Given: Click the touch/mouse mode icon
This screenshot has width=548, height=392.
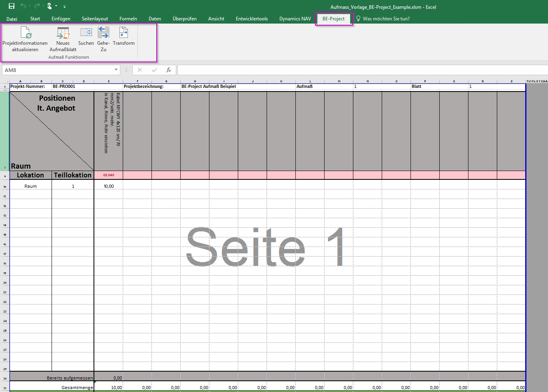Looking at the screenshot, I should point(49,6).
